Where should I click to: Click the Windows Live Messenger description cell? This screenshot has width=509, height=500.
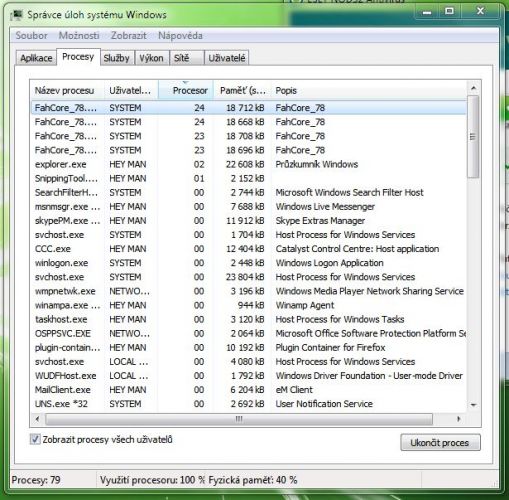tap(325, 207)
